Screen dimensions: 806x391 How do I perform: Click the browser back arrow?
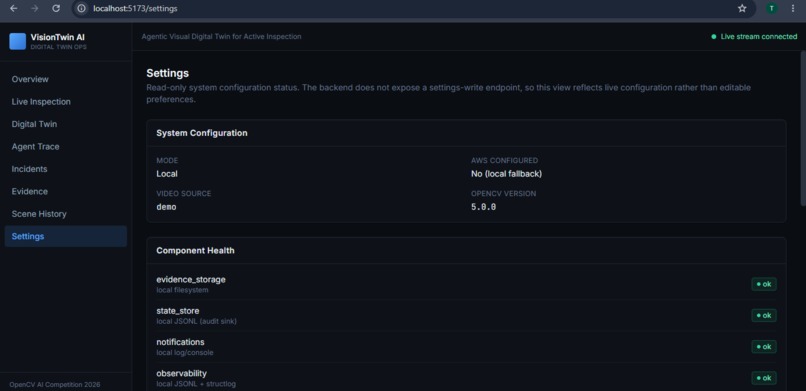tap(14, 8)
